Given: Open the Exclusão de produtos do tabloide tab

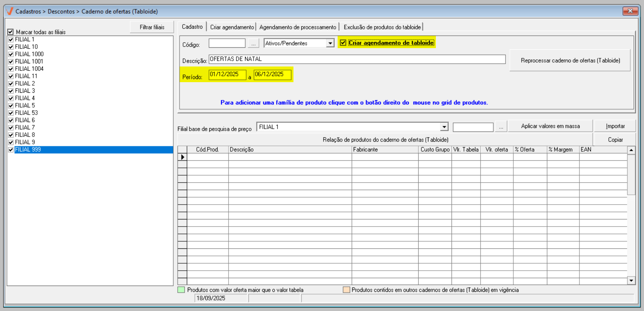Looking at the screenshot, I should click(x=382, y=27).
